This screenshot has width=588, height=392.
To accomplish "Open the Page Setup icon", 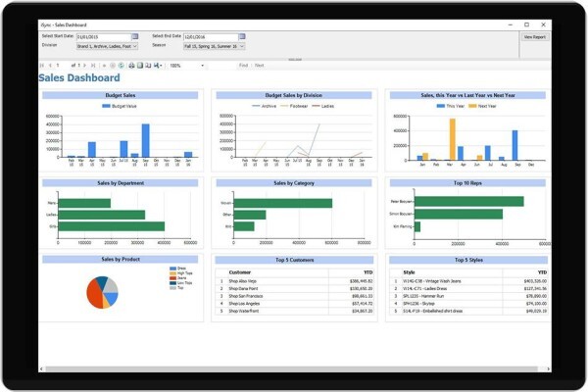I will pos(148,66).
